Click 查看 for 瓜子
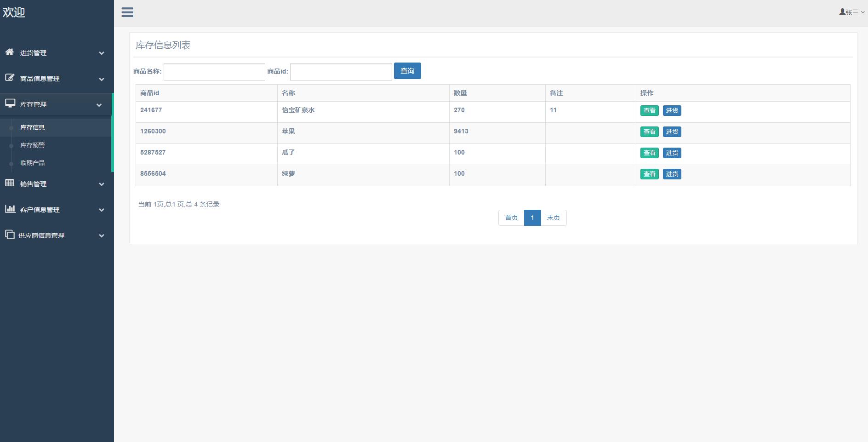The image size is (868, 442). [650, 153]
